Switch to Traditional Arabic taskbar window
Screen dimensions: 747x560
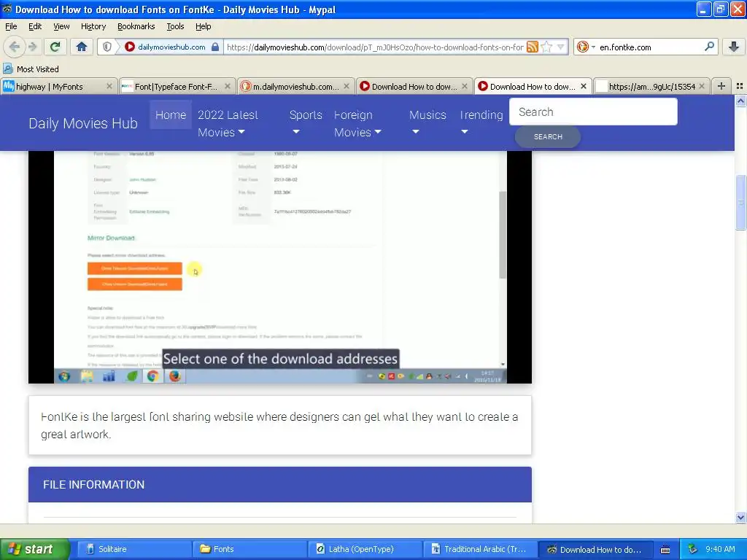click(481, 549)
